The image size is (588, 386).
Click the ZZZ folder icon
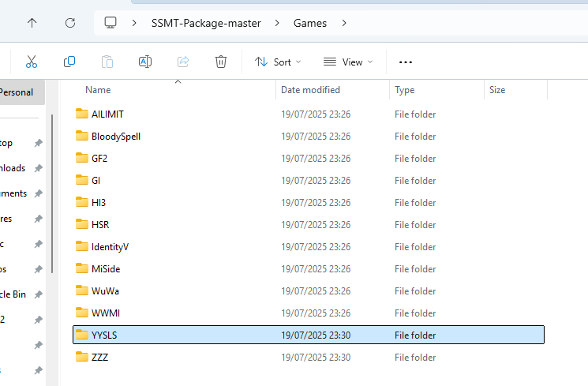pos(82,356)
